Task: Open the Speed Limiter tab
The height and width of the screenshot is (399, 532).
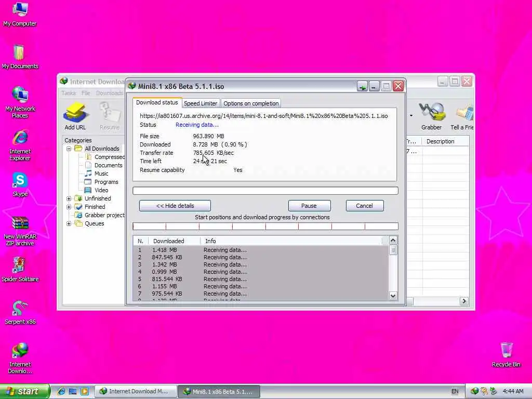Action: [201, 103]
